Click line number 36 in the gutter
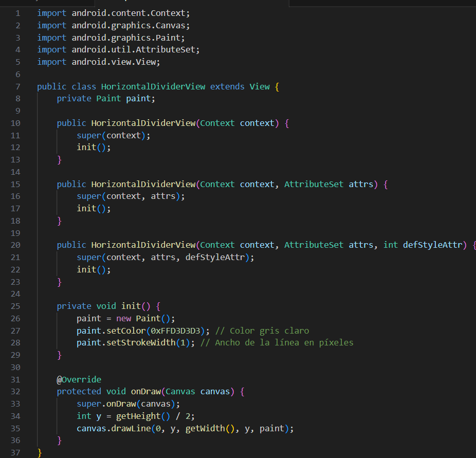 (15, 441)
